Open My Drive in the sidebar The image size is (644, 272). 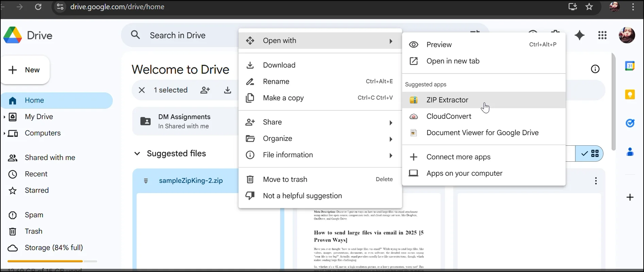pyautogui.click(x=39, y=117)
